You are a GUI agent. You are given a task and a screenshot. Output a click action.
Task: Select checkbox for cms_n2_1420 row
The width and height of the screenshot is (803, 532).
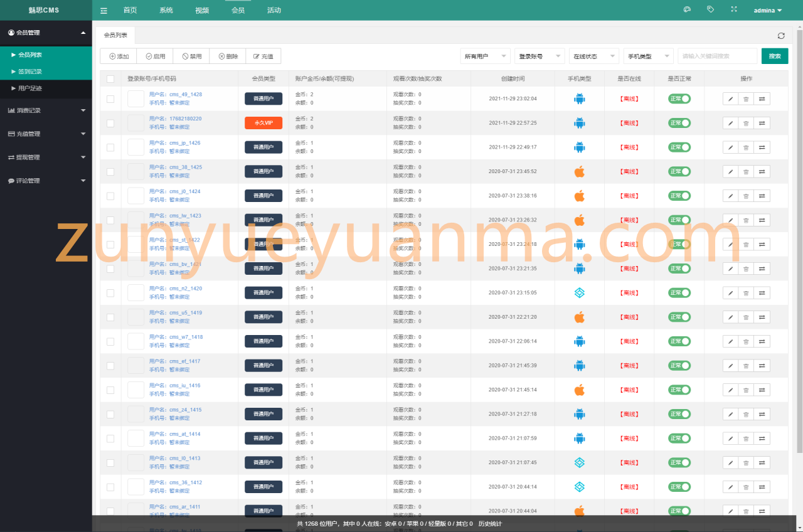point(110,292)
